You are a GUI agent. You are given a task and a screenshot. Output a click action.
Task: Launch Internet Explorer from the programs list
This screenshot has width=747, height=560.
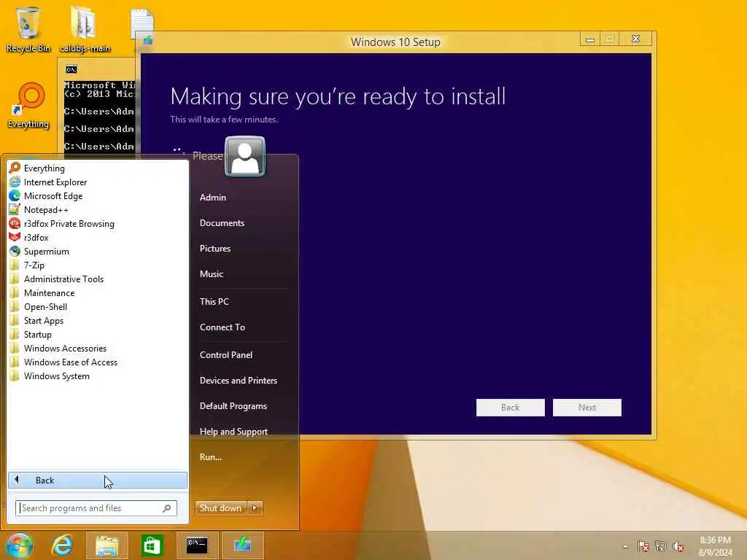pyautogui.click(x=98, y=182)
